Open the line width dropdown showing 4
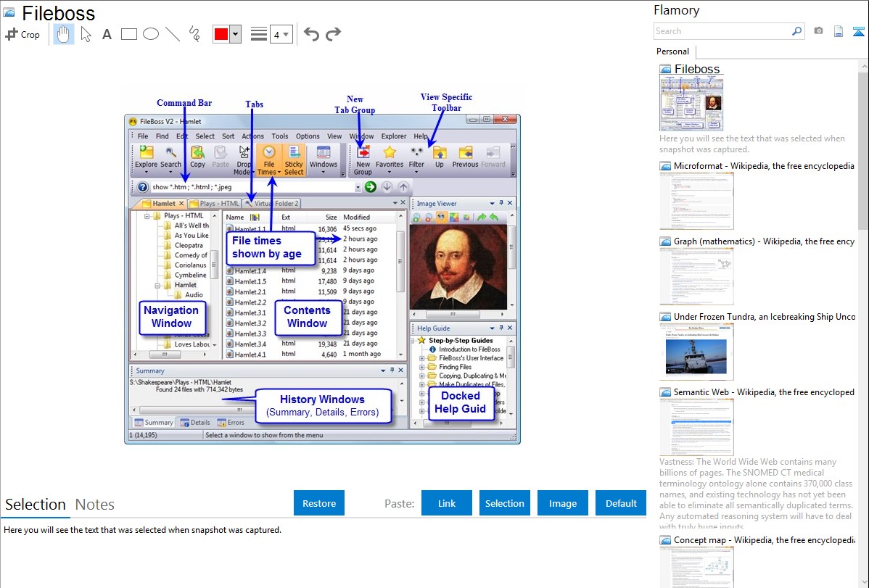 pyautogui.click(x=281, y=35)
